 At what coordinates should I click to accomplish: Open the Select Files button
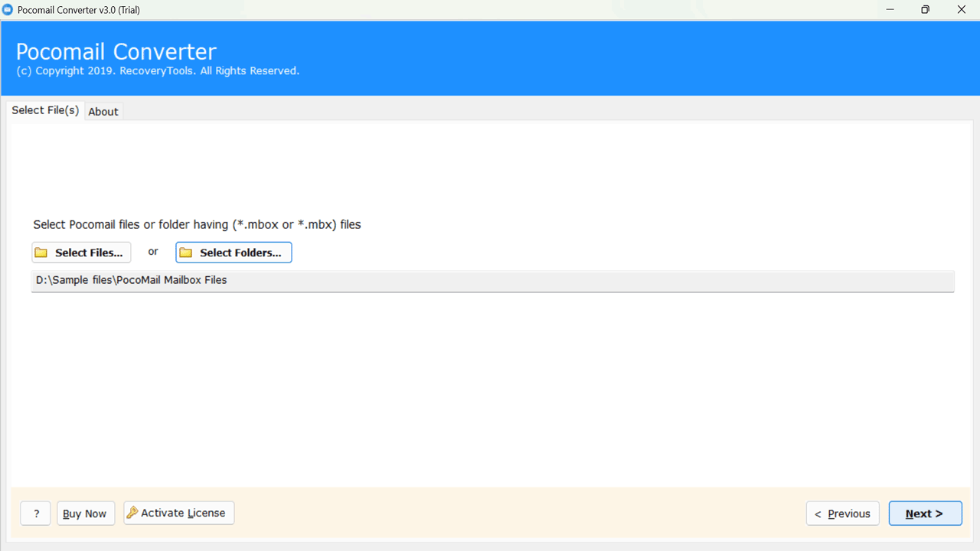click(x=81, y=253)
